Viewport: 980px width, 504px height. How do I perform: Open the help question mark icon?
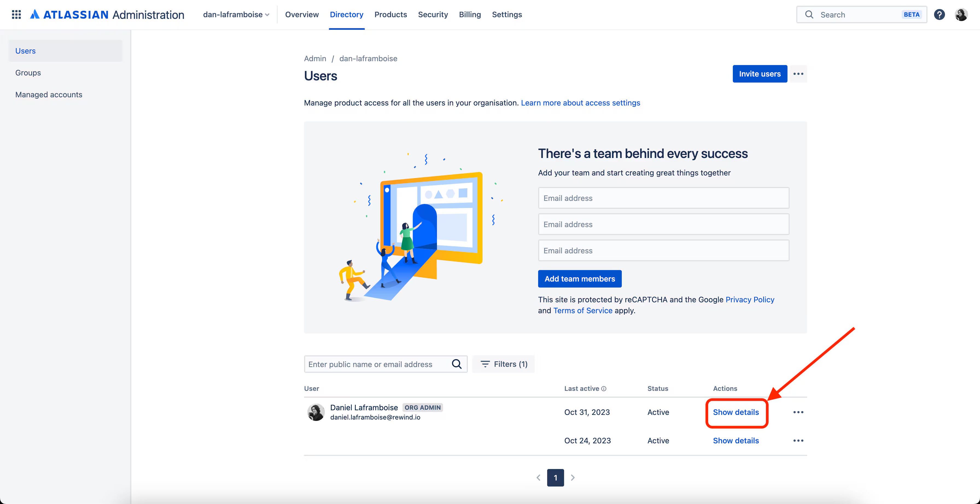(939, 14)
